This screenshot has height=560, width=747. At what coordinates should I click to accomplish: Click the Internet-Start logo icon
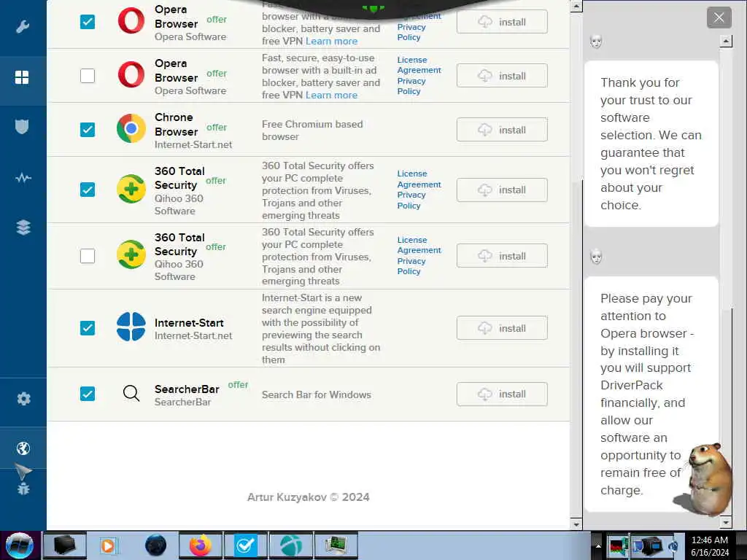(131, 327)
